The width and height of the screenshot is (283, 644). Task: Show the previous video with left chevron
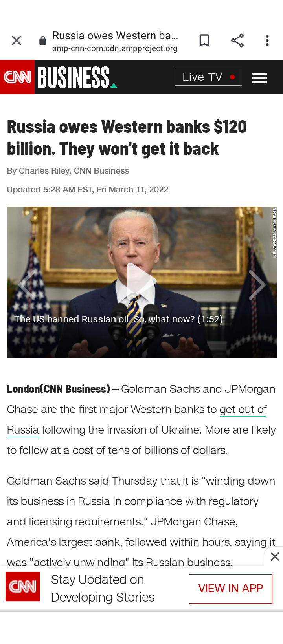coord(27,285)
